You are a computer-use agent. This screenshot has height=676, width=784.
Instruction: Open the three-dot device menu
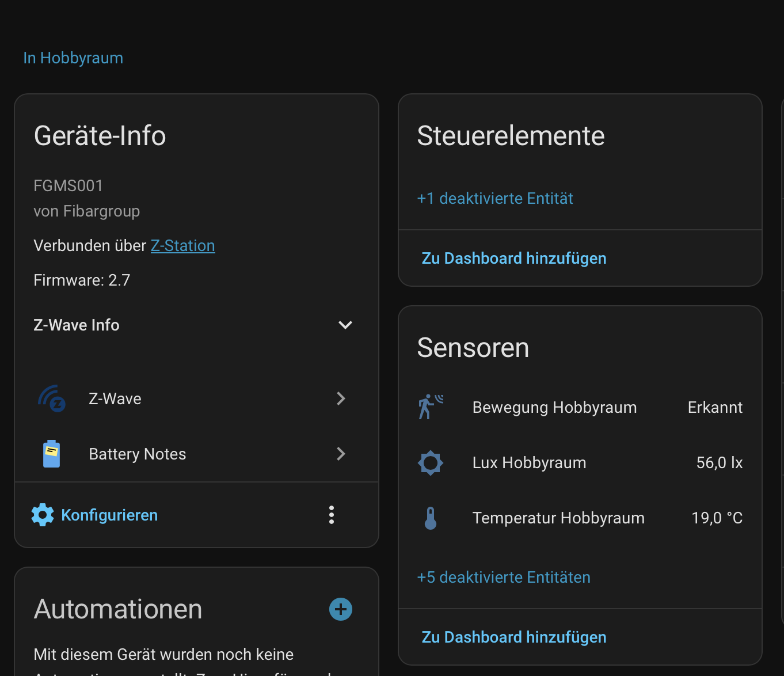pyautogui.click(x=332, y=515)
